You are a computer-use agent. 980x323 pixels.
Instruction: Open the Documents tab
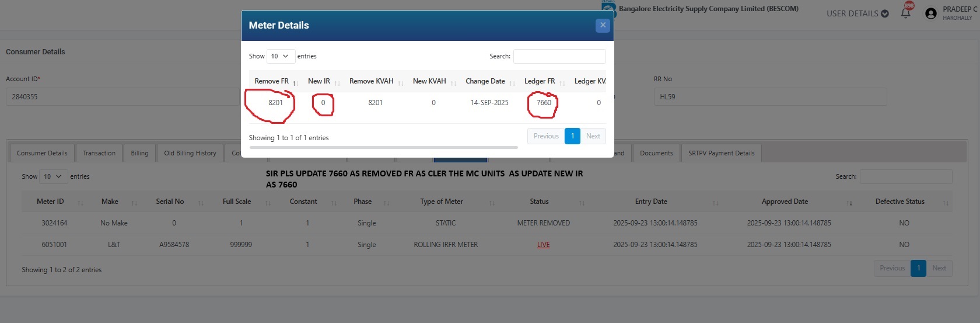[x=656, y=153]
